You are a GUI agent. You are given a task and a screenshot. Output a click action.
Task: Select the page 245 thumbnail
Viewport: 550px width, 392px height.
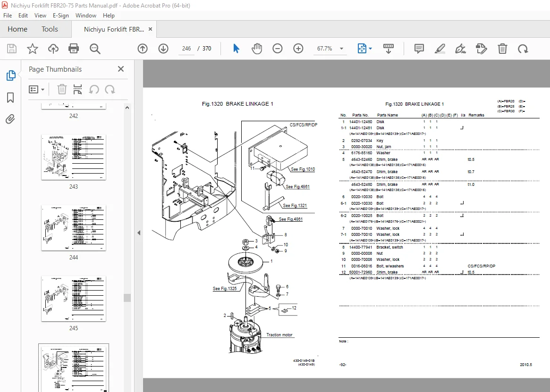[x=74, y=299]
